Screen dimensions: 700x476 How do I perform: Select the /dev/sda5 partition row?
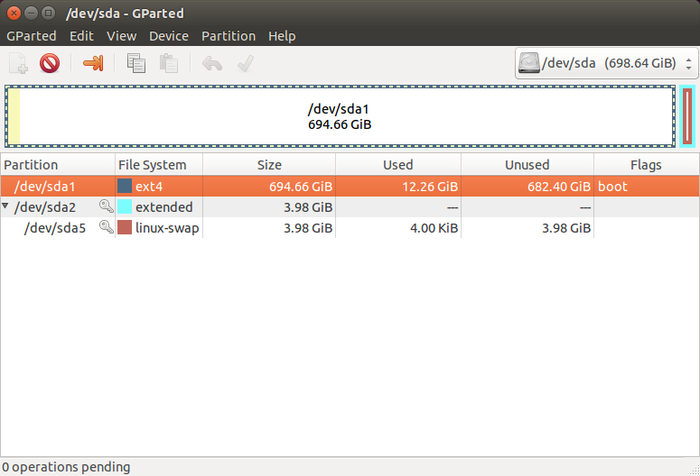[x=300, y=228]
